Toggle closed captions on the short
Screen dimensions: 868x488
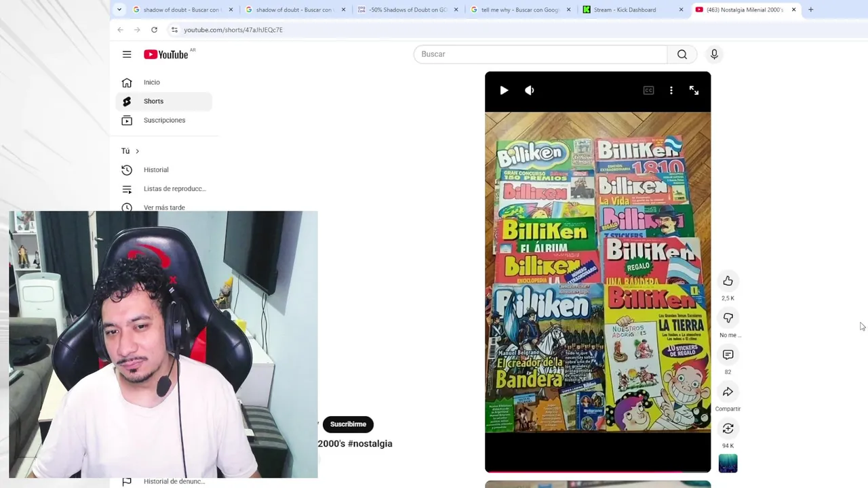[648, 90]
